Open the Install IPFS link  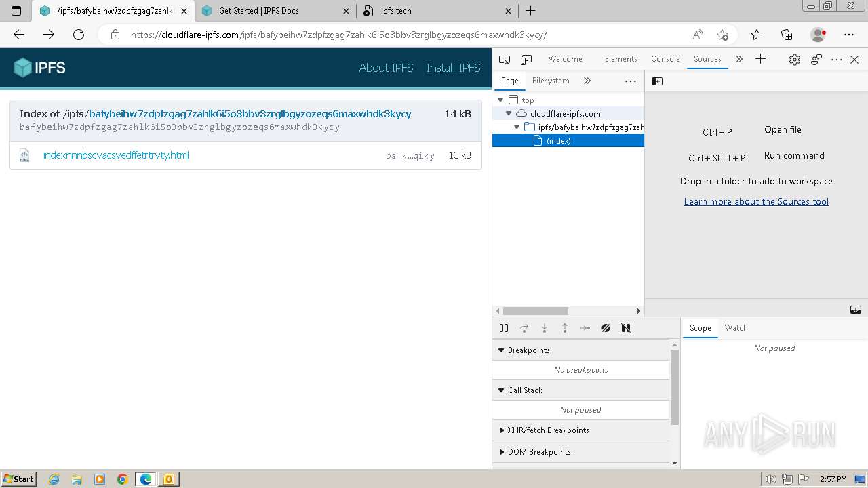(453, 68)
